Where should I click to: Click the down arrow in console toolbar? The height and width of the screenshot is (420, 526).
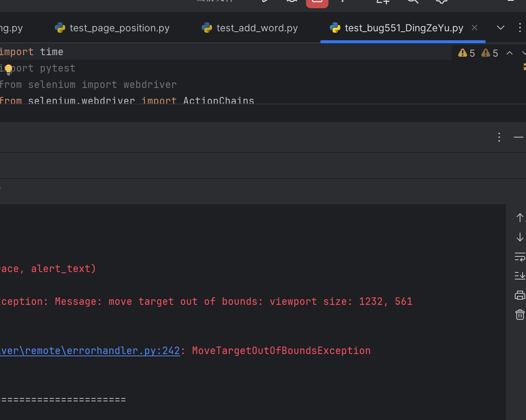click(520, 237)
